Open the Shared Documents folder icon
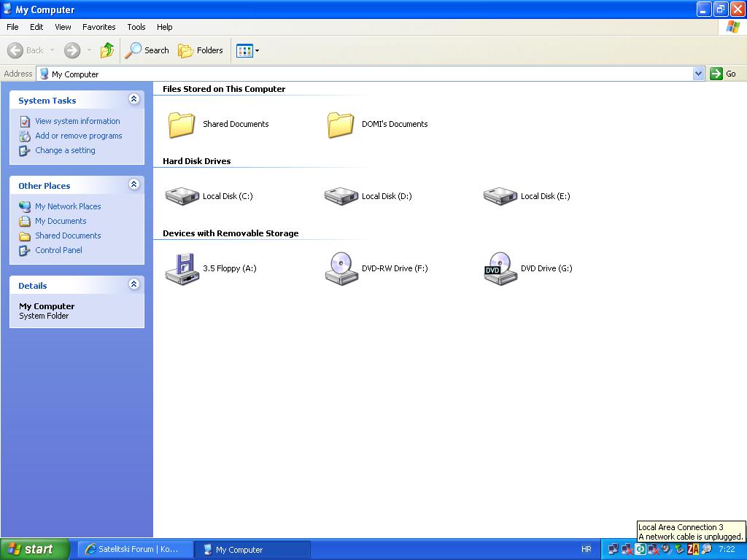 182,124
